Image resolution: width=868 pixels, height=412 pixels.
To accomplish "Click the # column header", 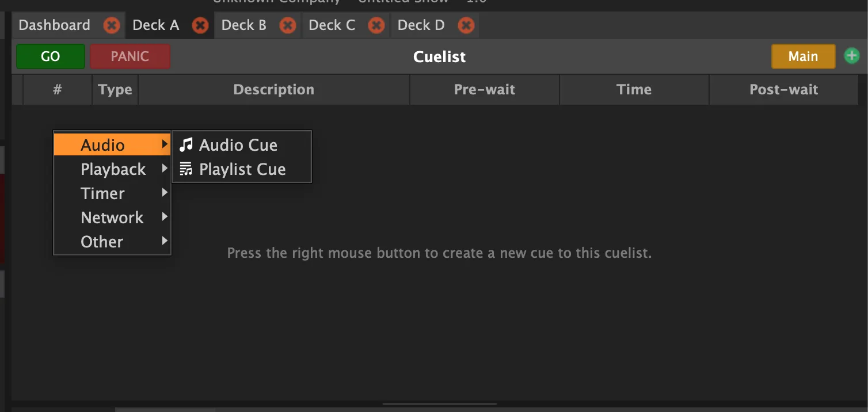I will click(58, 90).
